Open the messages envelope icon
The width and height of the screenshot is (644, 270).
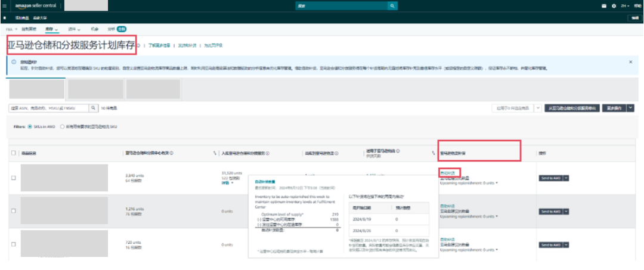pyautogui.click(x=603, y=6)
